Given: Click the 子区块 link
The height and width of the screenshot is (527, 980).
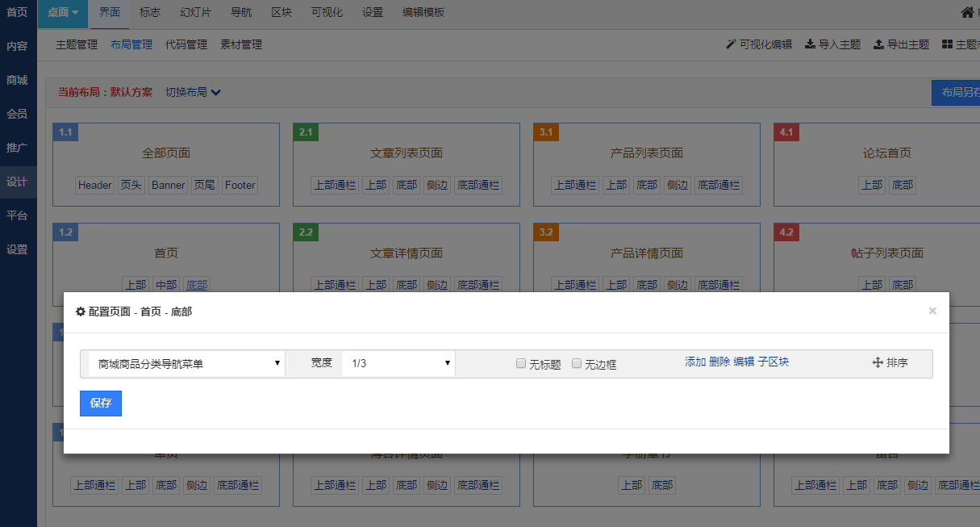Looking at the screenshot, I should tap(773, 362).
